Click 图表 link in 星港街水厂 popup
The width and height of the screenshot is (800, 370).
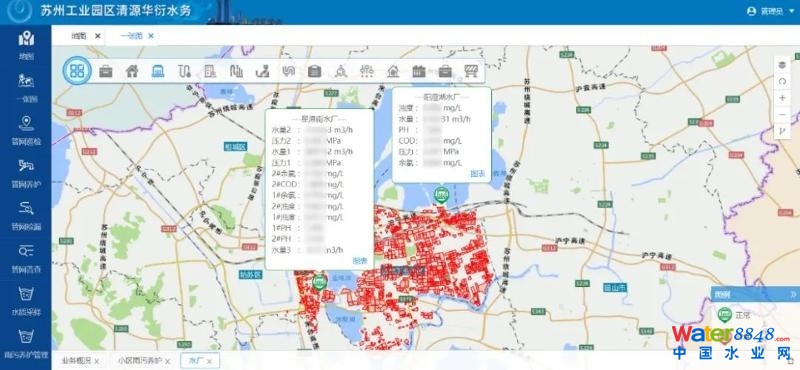[x=360, y=261]
